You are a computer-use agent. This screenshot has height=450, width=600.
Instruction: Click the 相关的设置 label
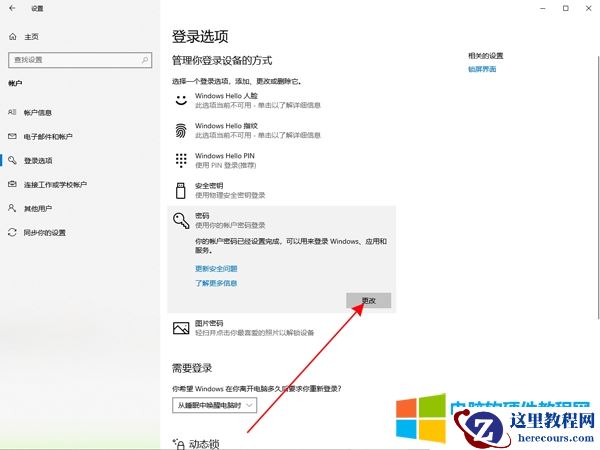tap(486, 56)
